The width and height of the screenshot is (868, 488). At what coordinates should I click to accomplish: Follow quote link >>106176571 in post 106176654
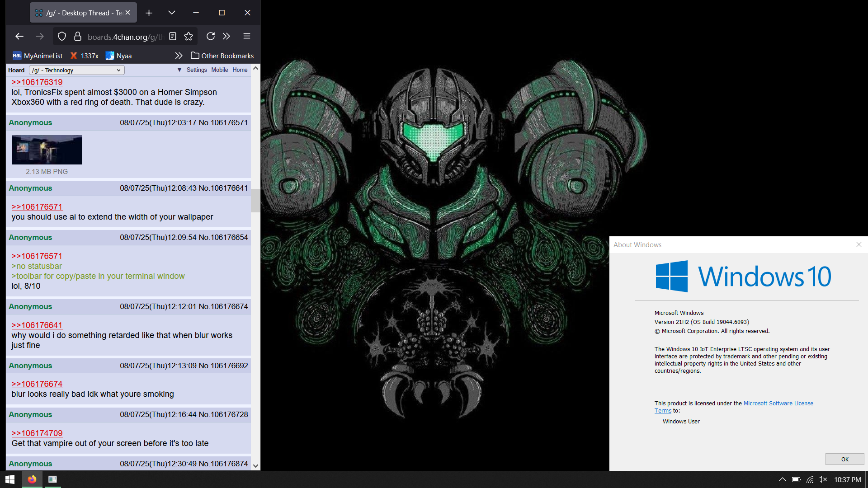pos(37,256)
